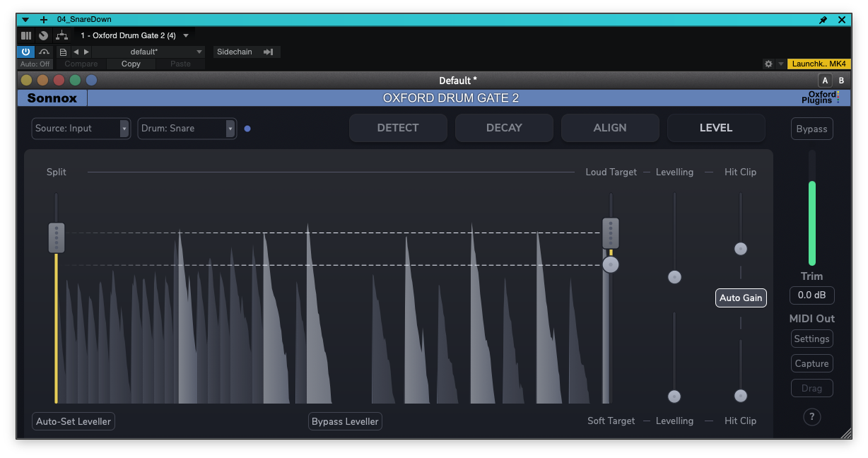Open the Drum: Snare dropdown
Image resolution: width=868 pixels, height=458 pixels.
point(187,128)
